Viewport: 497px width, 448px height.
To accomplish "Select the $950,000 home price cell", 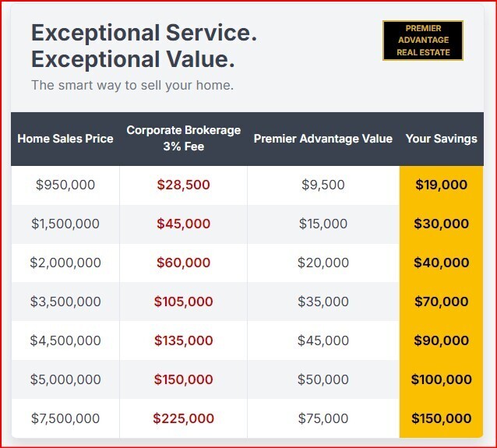I will tap(65, 185).
